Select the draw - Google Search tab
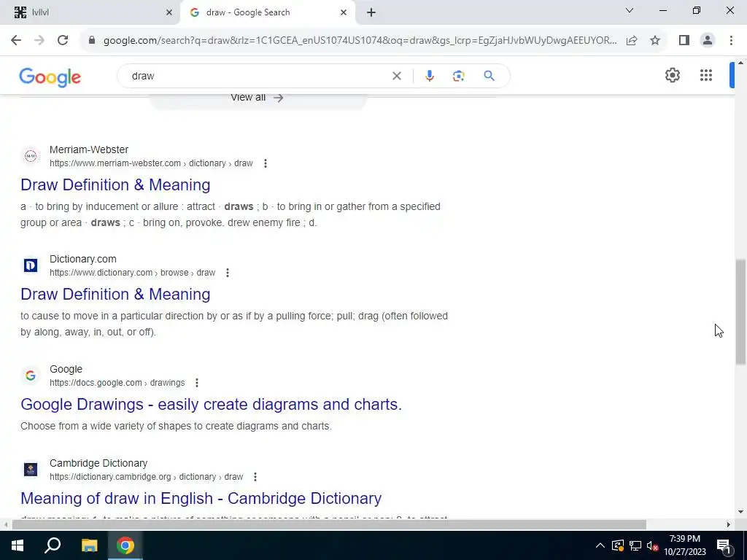747x560 pixels. pyautogui.click(x=268, y=12)
